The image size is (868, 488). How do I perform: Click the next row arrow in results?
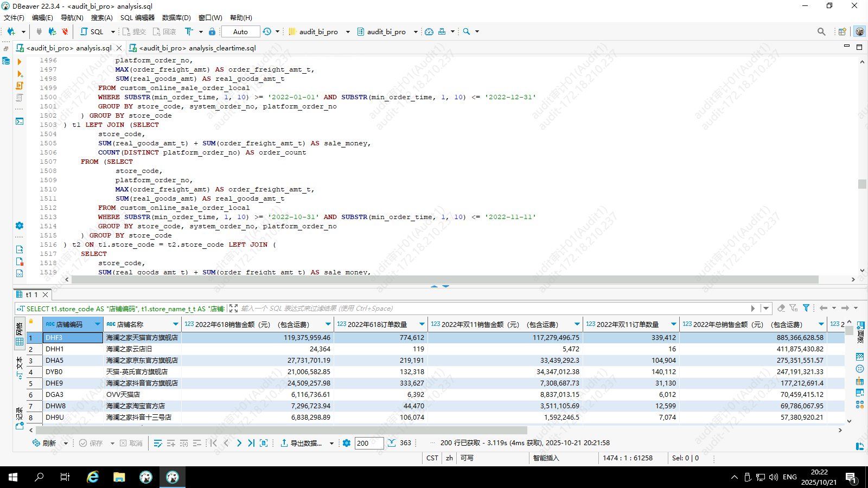(239, 443)
